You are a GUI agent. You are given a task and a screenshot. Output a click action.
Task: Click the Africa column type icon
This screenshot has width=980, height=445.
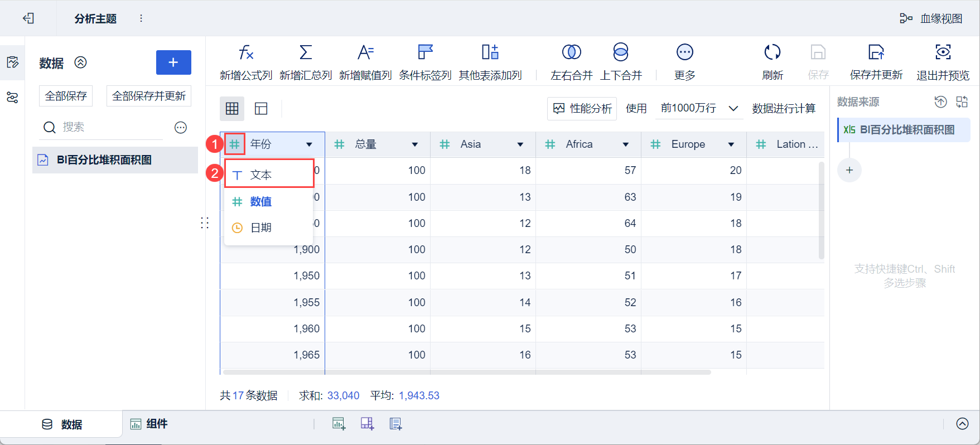click(550, 144)
